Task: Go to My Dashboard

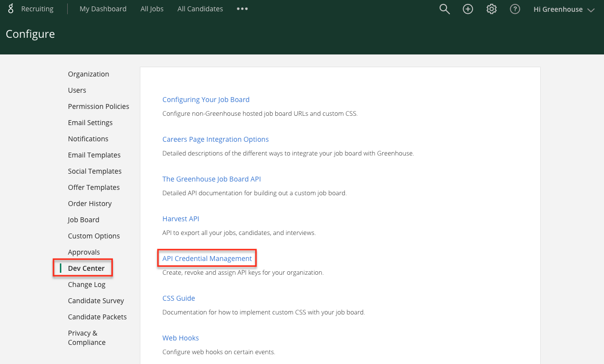Action: pyautogui.click(x=103, y=9)
